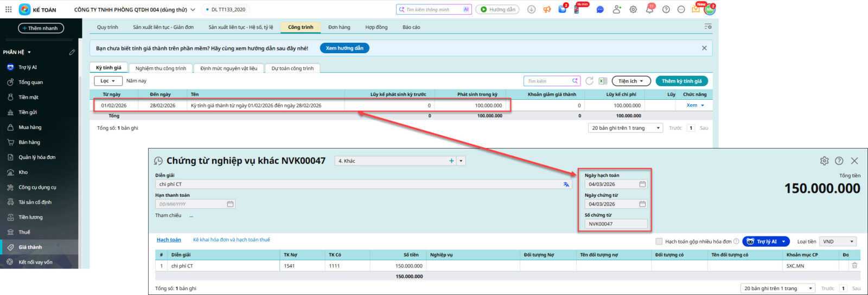Open calendar picker for Ngày hạch toán
This screenshot has height=295, width=868.
pyautogui.click(x=642, y=184)
